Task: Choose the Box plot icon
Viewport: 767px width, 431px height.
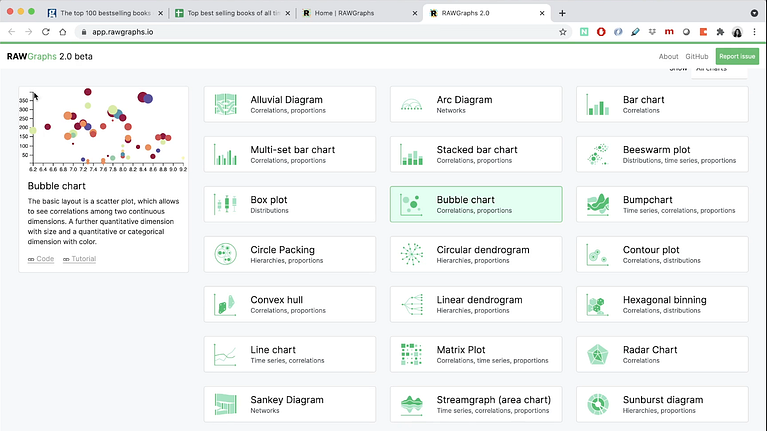Action: click(x=225, y=205)
